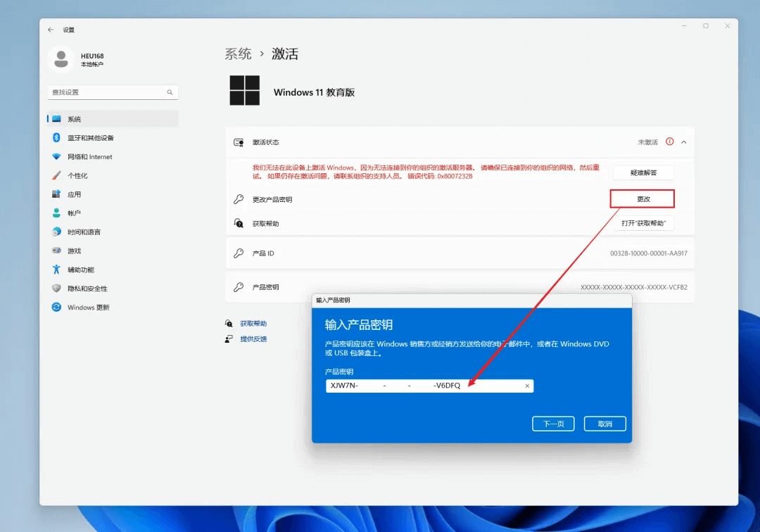
Task: Click the Troubleshoot (疑难解答) button
Action: (x=643, y=173)
